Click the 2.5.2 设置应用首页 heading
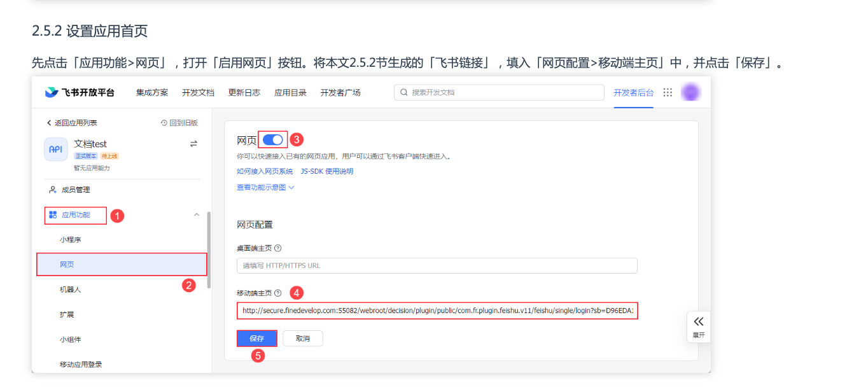Viewport: 868px width, 392px height. [90, 31]
